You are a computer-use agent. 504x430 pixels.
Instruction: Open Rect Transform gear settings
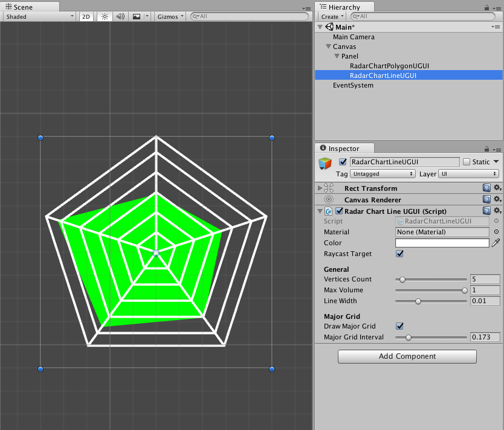point(497,188)
